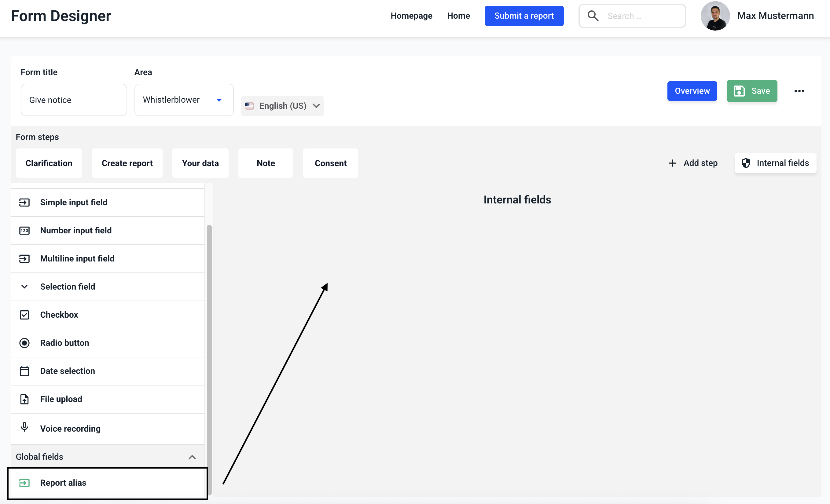
Task: Open the Consent form step
Action: click(x=330, y=163)
